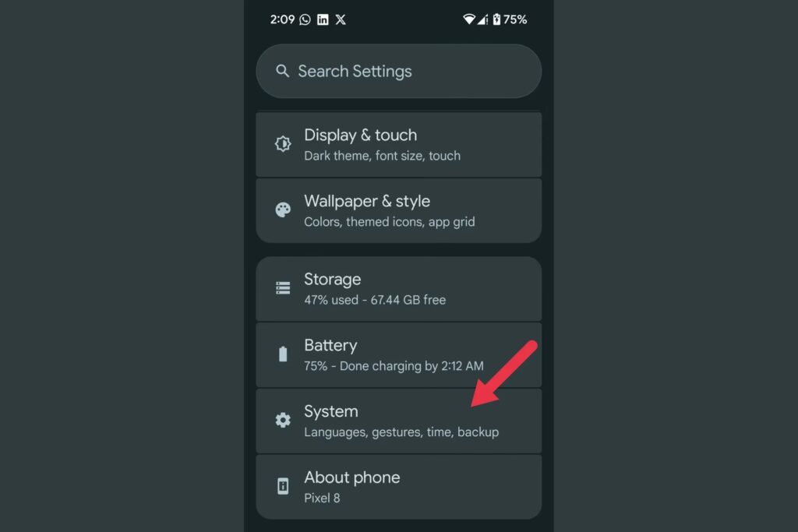Tap the 2:09 clock in status bar
Screen dimensions: 798x532
(282, 19)
